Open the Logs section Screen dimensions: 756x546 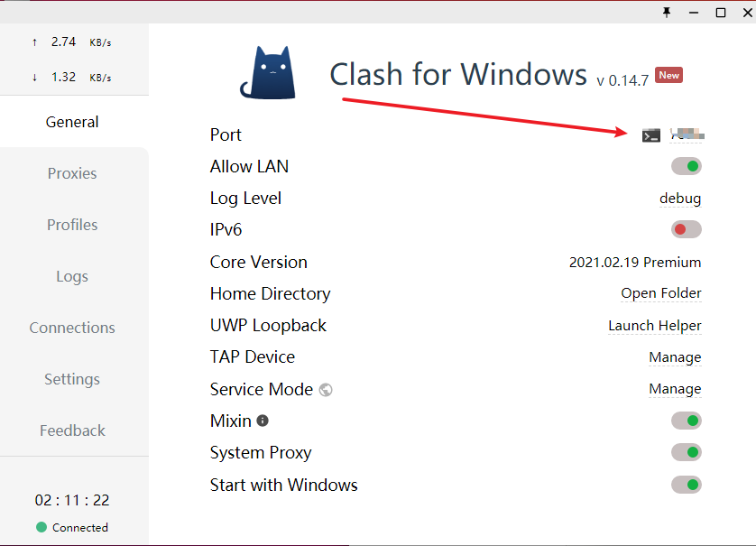[72, 276]
